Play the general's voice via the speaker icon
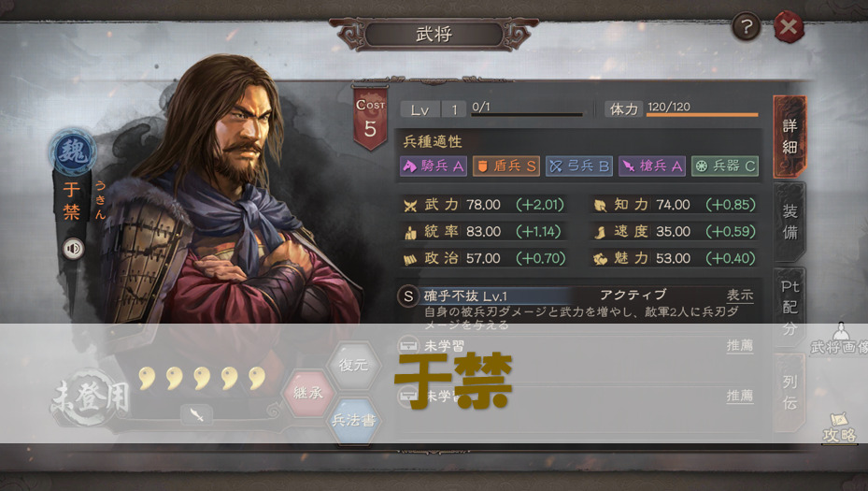 73,248
